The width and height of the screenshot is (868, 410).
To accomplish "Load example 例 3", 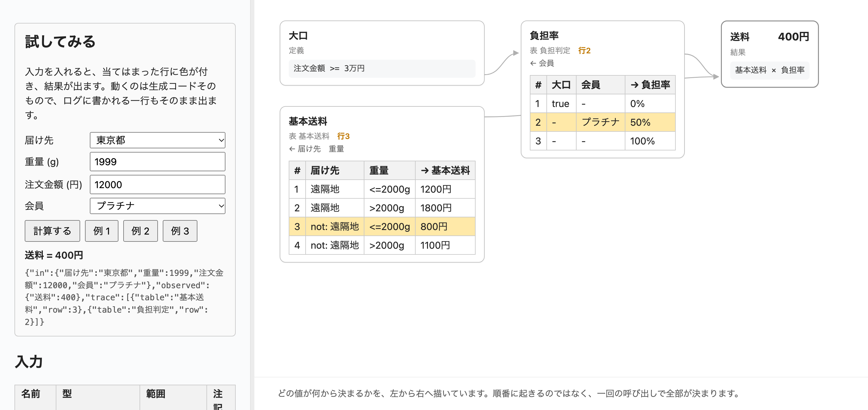I will [x=180, y=231].
